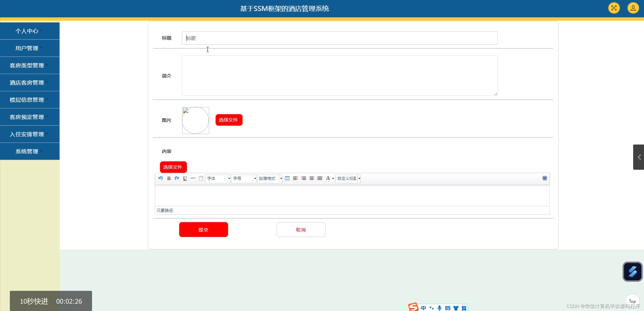This screenshot has height=311, width=644.
Task: Click the red 提交 submit button
Action: [203, 230]
